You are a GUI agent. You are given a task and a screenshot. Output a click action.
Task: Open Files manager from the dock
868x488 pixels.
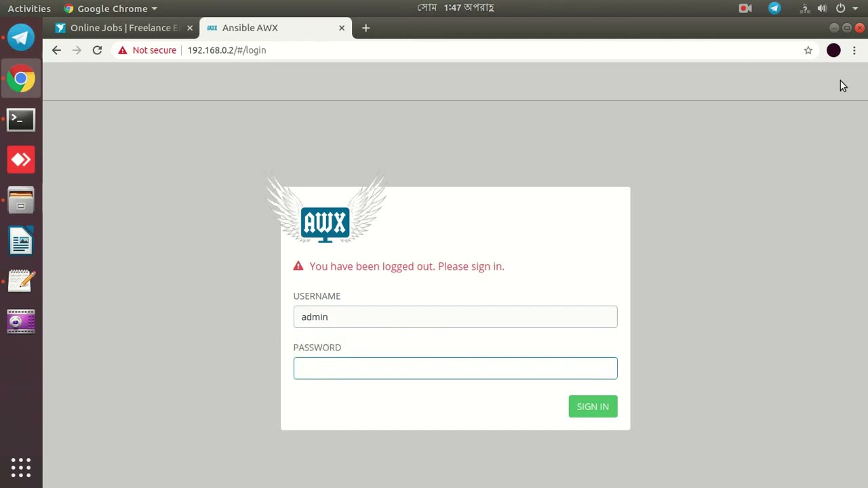click(21, 201)
